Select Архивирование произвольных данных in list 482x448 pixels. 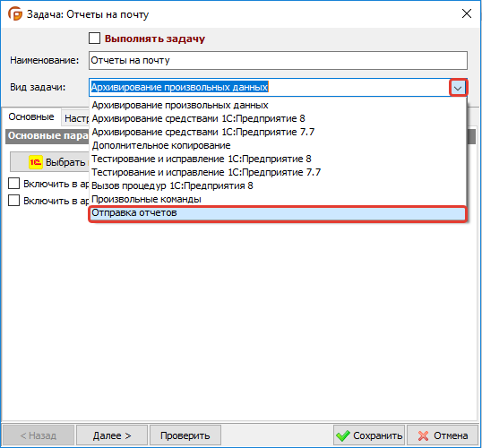278,105
